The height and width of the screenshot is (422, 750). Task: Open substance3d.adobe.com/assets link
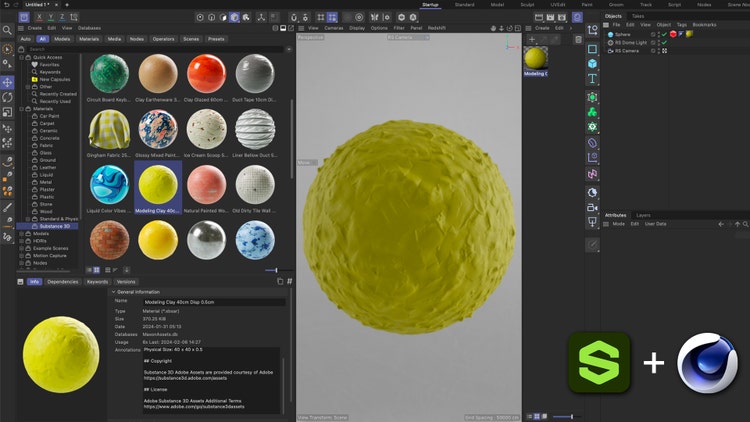point(186,378)
